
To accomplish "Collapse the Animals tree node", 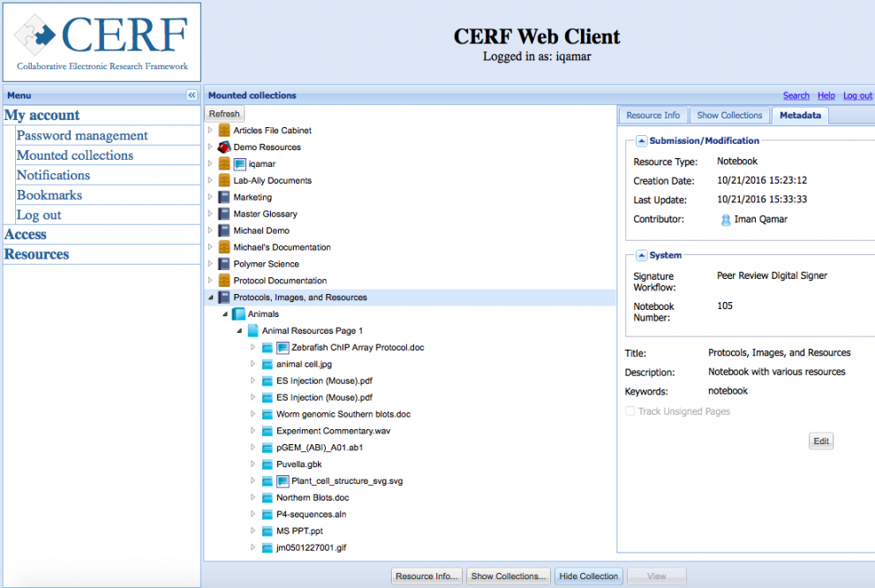I will (x=223, y=314).
